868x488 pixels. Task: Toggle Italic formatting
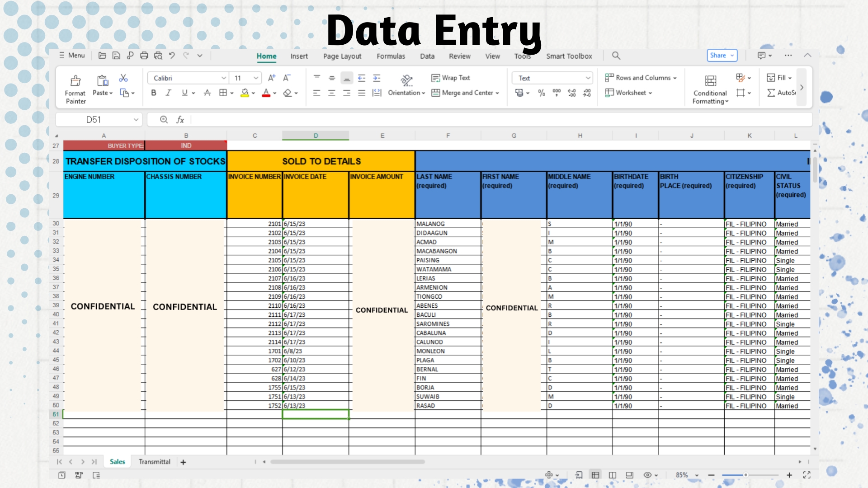tap(168, 93)
